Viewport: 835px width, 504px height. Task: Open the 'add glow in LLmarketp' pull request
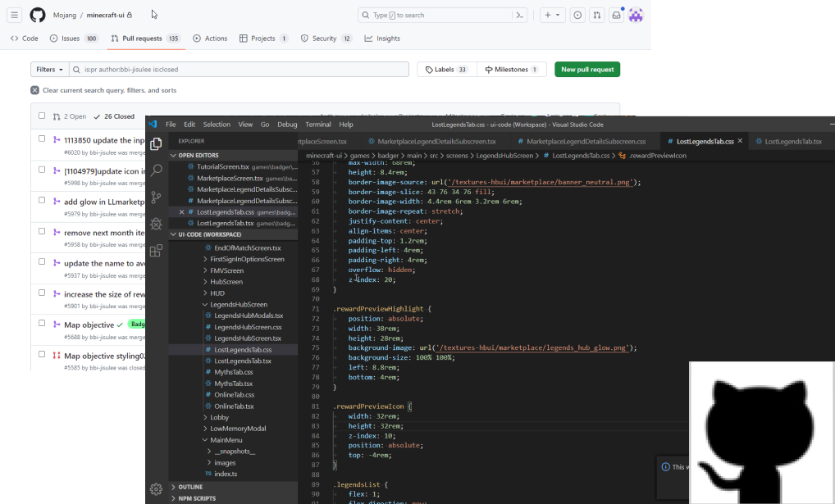coord(104,202)
